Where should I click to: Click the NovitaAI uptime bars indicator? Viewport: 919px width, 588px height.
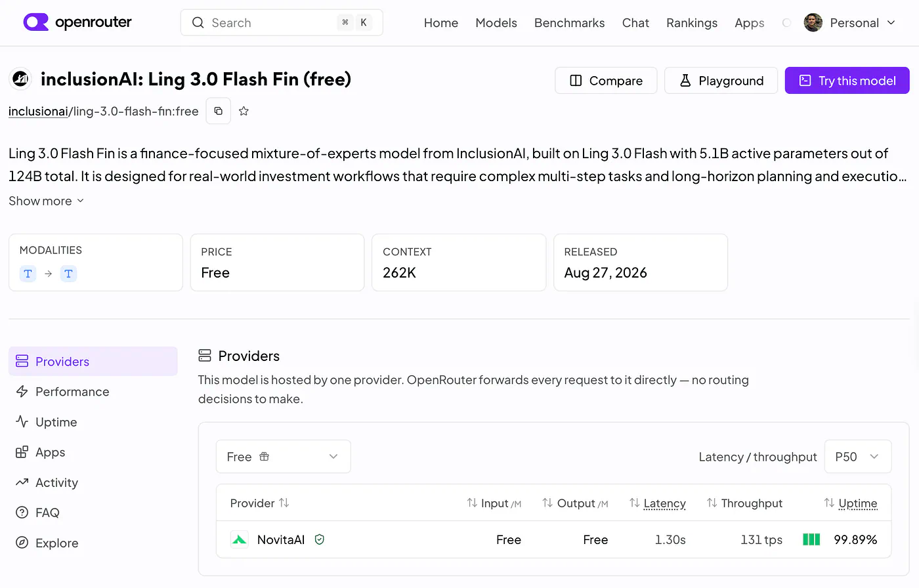811,539
